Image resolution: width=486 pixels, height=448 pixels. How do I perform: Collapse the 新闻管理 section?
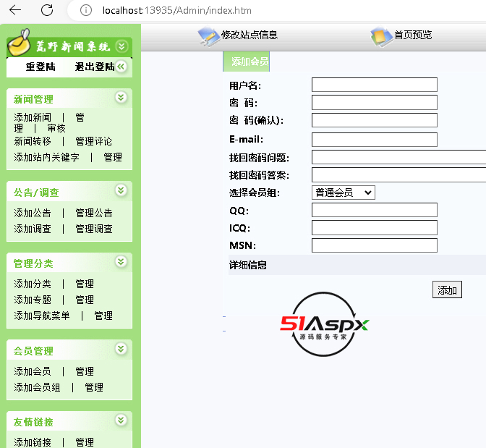tap(121, 98)
